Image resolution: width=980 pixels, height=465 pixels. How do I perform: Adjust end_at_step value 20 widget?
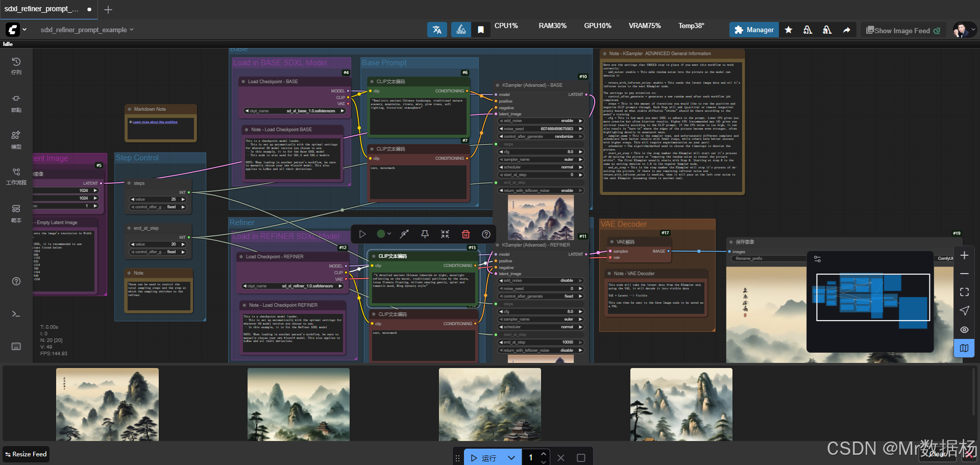tap(158, 244)
